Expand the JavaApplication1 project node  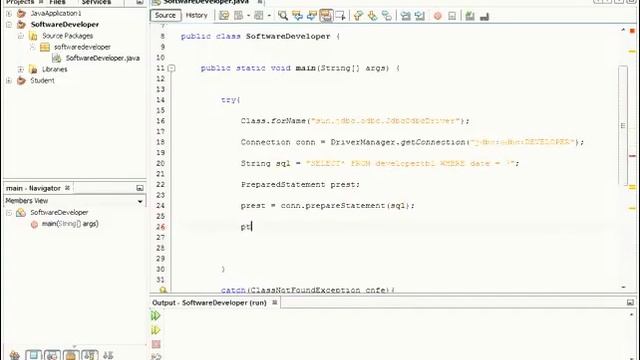(9, 13)
